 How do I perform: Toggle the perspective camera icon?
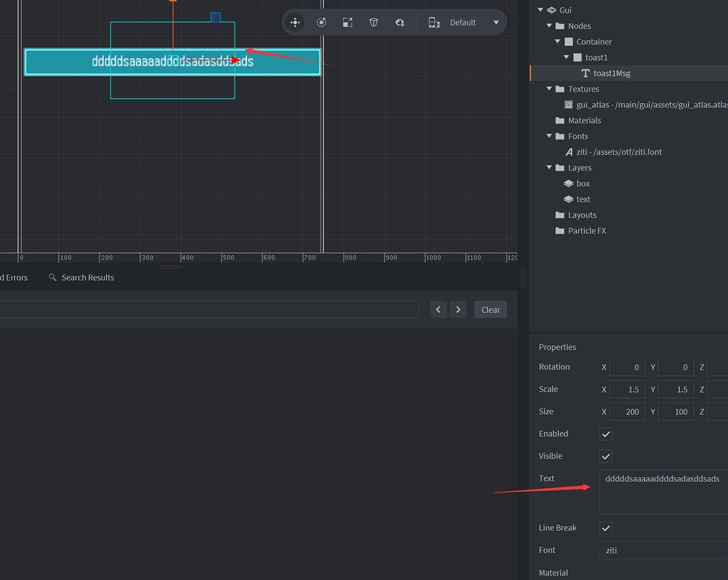373,22
